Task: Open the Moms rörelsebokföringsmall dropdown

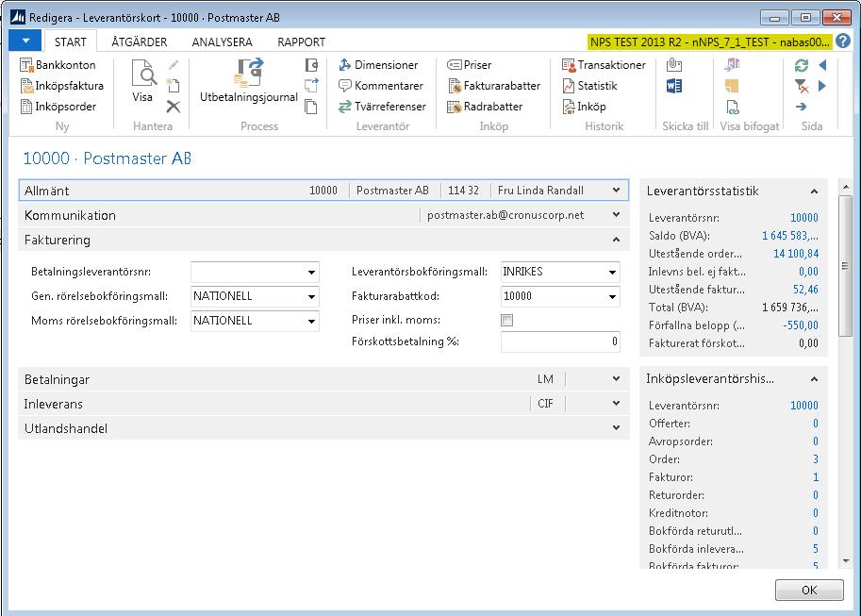Action: pos(311,322)
